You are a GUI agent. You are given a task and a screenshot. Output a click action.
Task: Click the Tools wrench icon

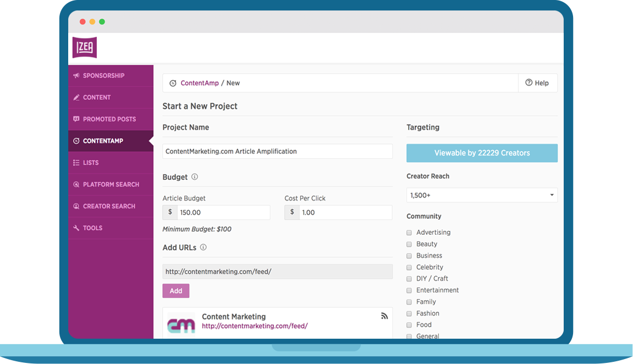(76, 228)
